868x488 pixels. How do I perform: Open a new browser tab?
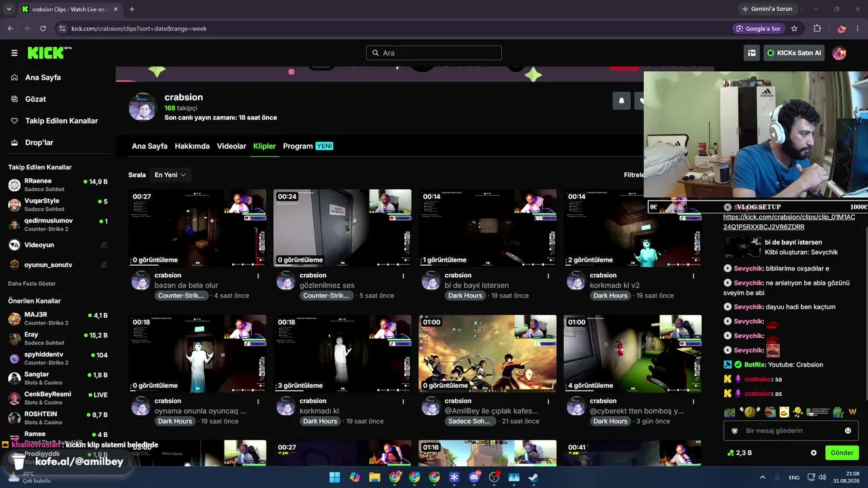click(x=132, y=9)
